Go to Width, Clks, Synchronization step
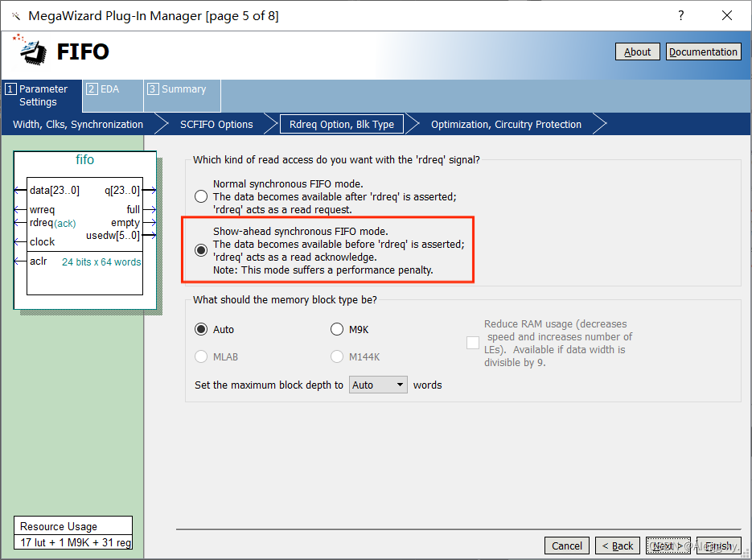The width and height of the screenshot is (752, 560). click(78, 124)
